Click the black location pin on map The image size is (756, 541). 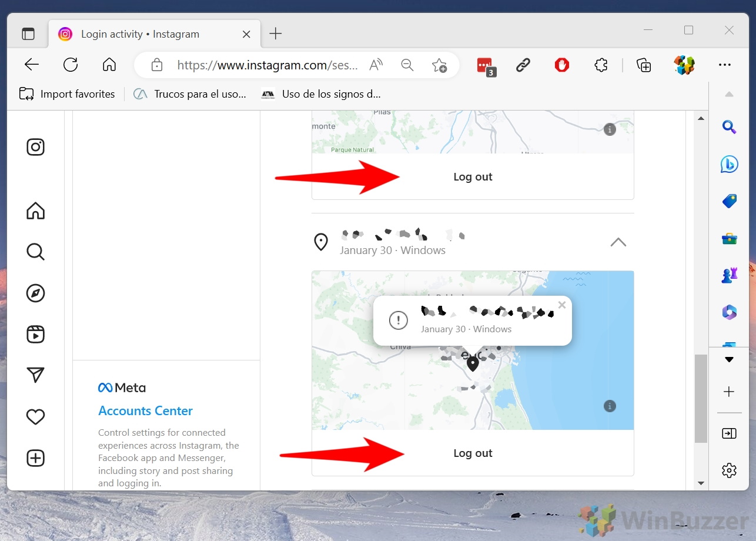tap(473, 364)
